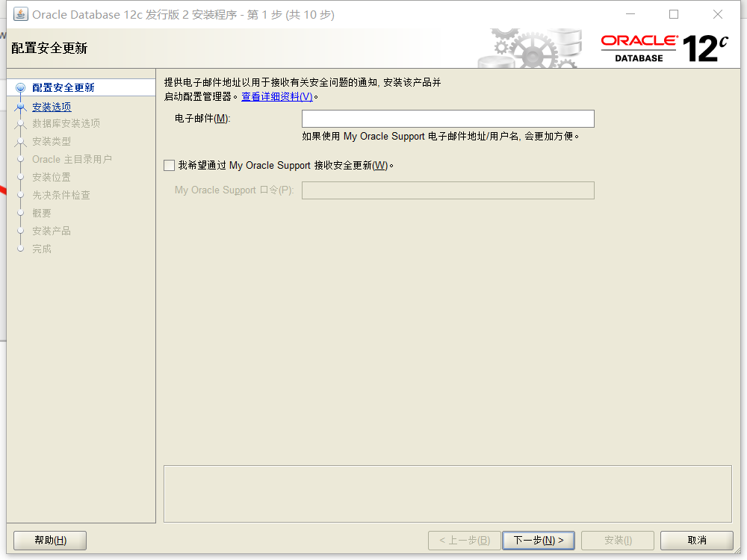Go to next step with 下一步 button

[x=539, y=540]
